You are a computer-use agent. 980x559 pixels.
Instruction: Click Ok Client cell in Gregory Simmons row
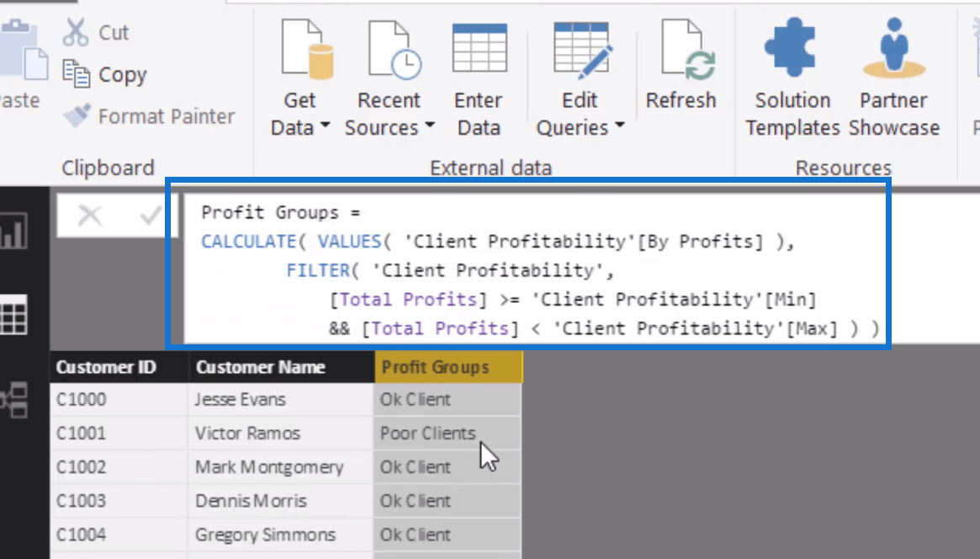448,535
